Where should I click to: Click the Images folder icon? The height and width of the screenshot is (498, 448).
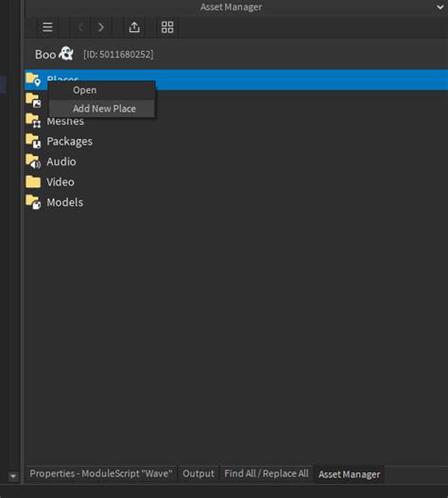coord(33,100)
